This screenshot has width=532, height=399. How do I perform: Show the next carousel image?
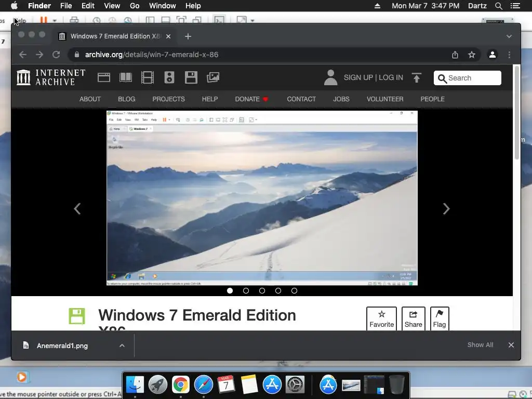446,209
